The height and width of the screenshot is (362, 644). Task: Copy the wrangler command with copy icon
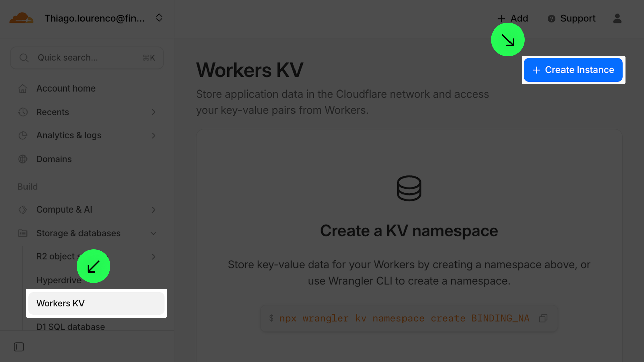(543, 318)
